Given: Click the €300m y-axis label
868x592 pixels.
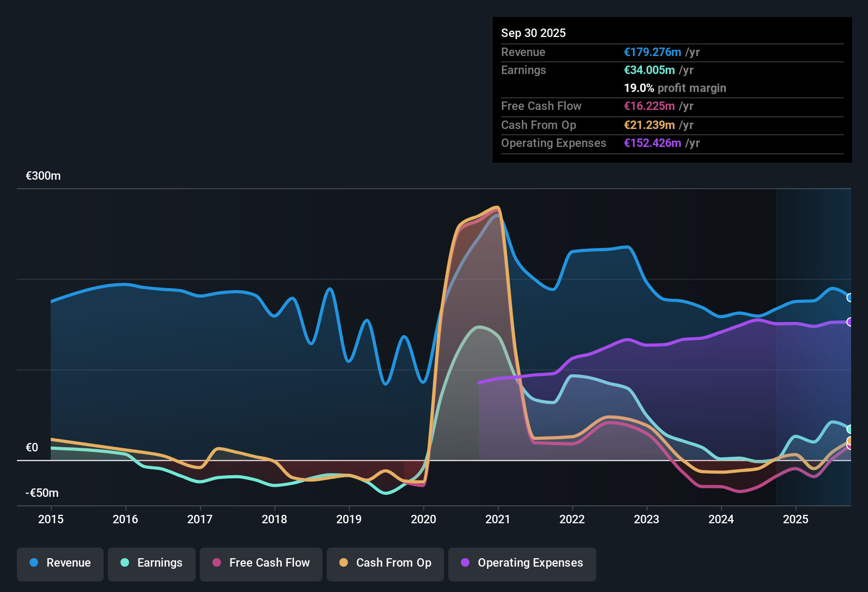Looking at the screenshot, I should pyautogui.click(x=43, y=176).
